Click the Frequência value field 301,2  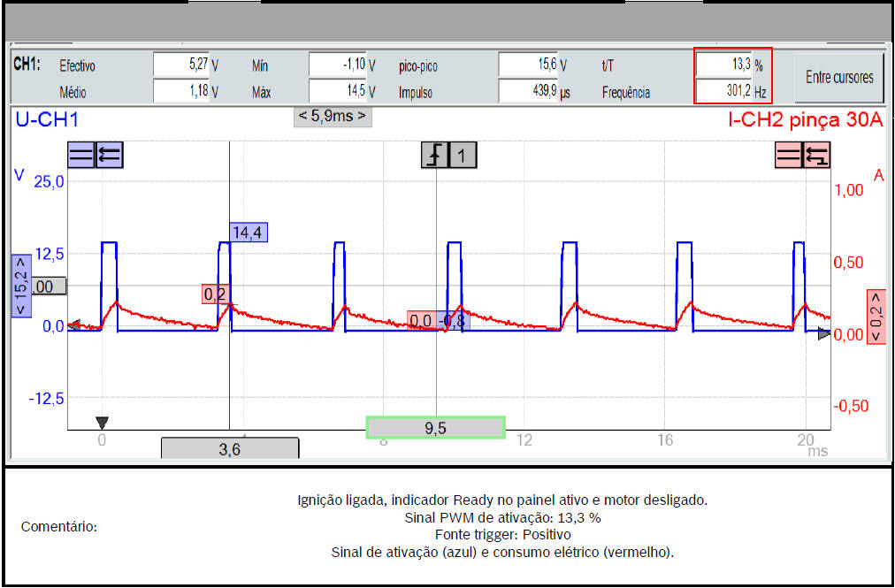point(723,91)
